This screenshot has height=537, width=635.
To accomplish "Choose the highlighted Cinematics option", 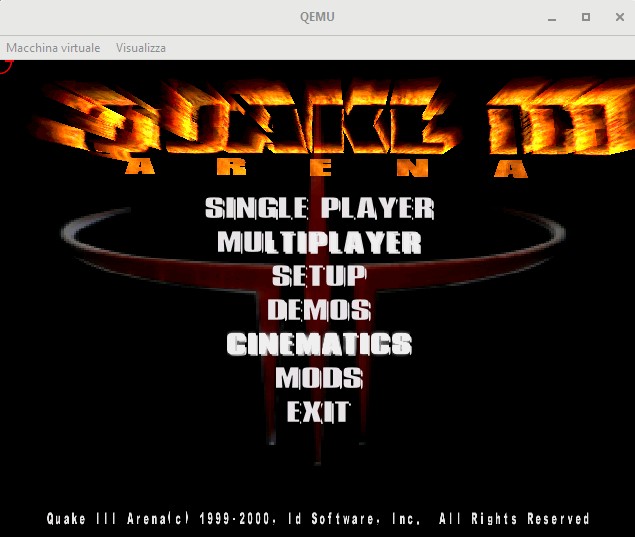I will tap(319, 344).
